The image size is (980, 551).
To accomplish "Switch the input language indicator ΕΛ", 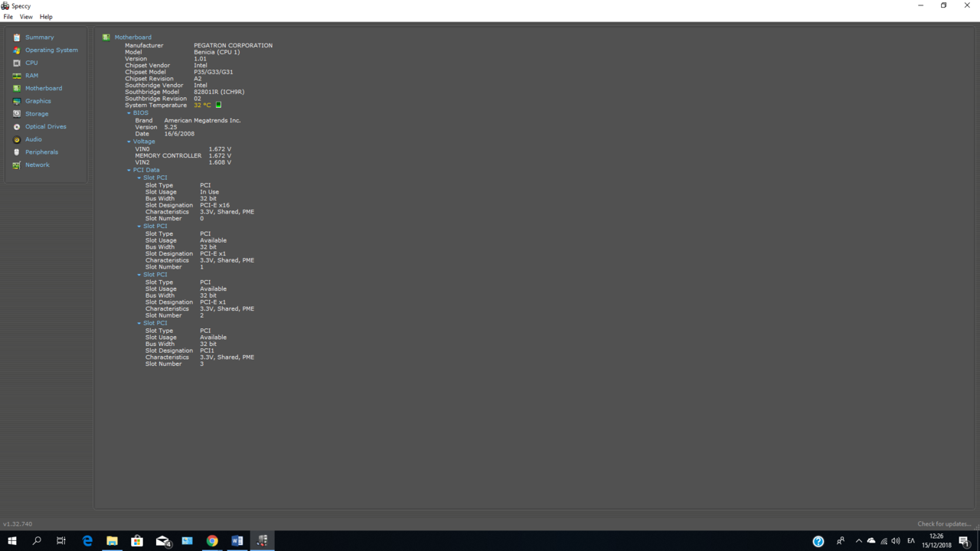I will pyautogui.click(x=911, y=541).
